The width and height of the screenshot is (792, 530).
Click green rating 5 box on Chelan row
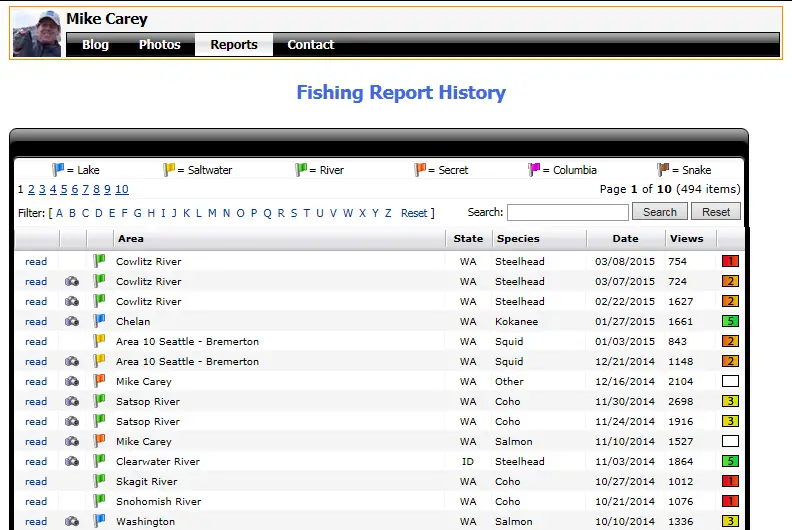click(x=730, y=322)
